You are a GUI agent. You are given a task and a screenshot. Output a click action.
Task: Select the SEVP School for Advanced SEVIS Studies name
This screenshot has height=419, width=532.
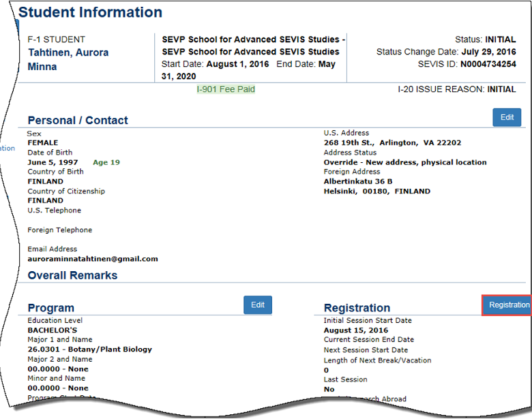pyautogui.click(x=254, y=46)
